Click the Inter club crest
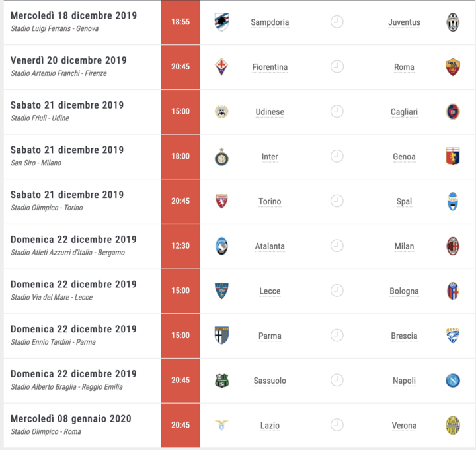Screen dimensions: 476x450 coord(221,157)
